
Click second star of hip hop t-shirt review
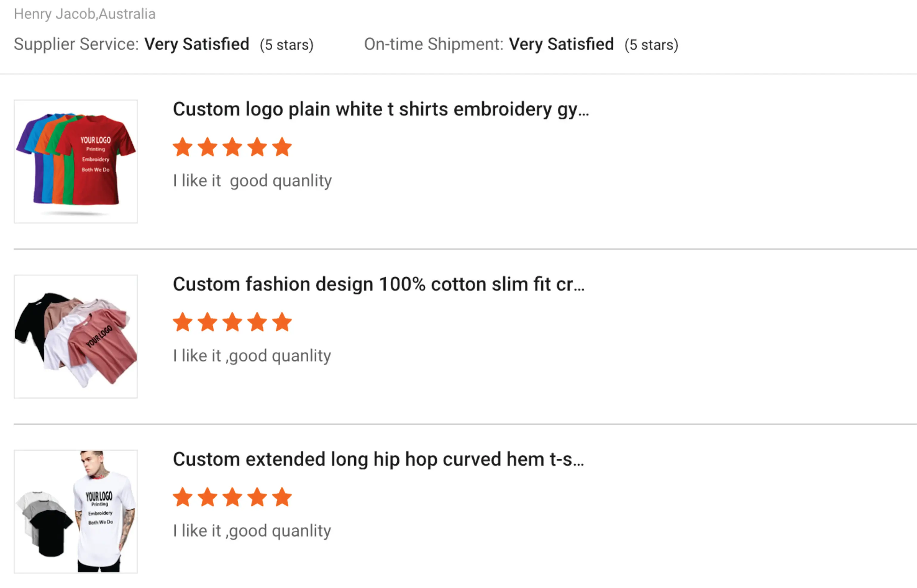[x=208, y=497]
